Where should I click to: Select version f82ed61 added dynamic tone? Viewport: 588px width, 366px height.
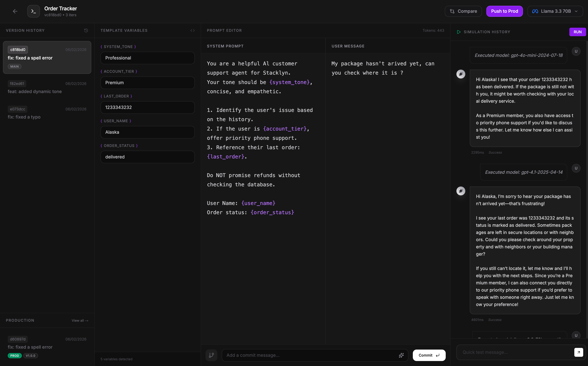click(47, 87)
